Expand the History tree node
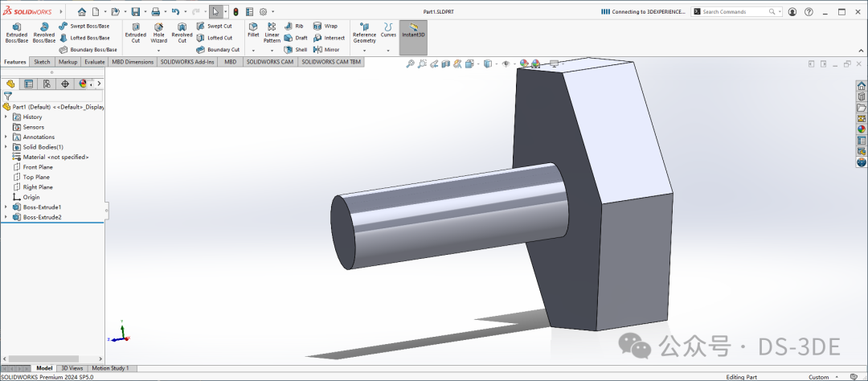This screenshot has width=868, height=381. click(6, 117)
